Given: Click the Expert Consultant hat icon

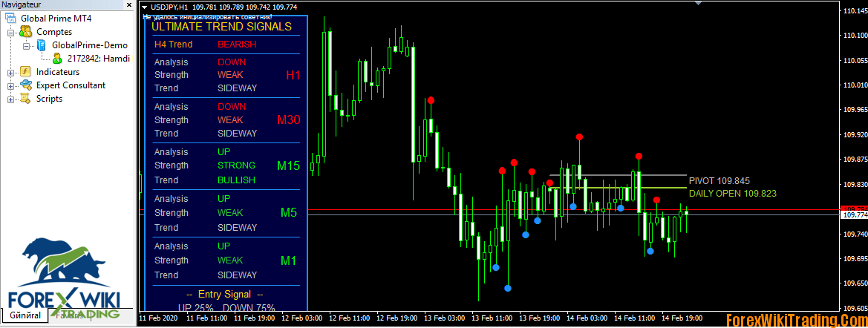Looking at the screenshot, I should coord(25,85).
